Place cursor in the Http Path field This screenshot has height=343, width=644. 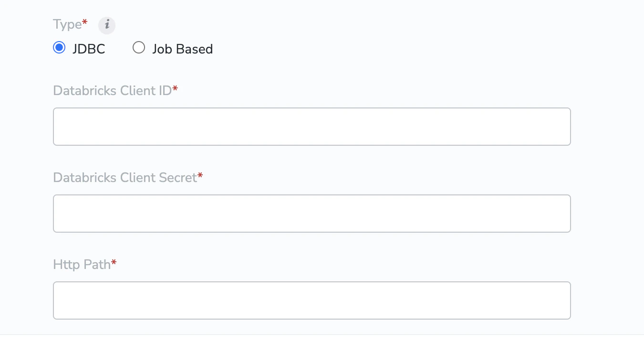(312, 300)
